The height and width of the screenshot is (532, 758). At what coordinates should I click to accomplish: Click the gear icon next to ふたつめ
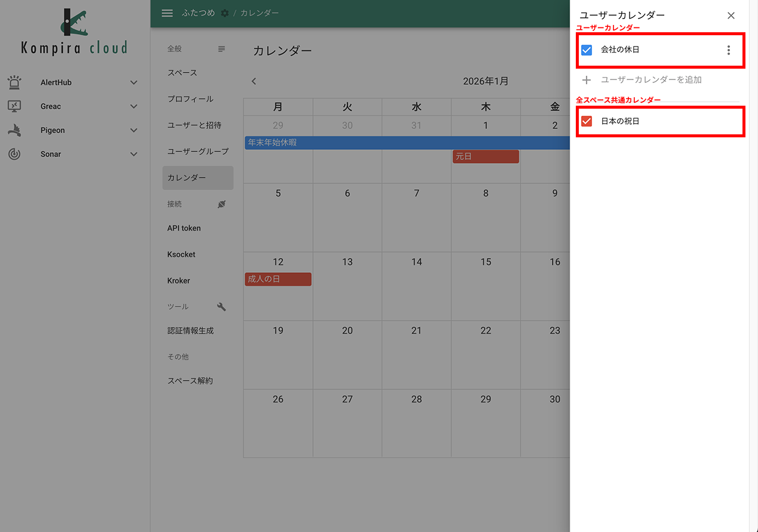(224, 13)
